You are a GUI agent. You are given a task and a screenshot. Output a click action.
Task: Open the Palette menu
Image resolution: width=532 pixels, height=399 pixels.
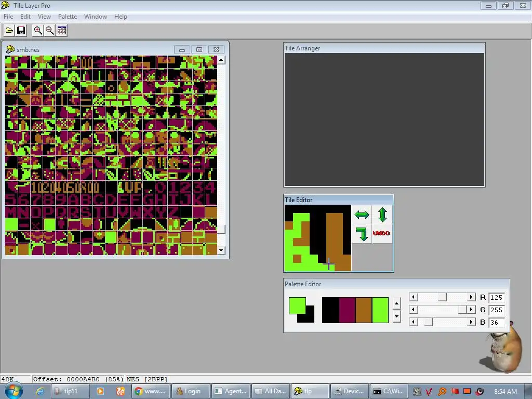68,16
